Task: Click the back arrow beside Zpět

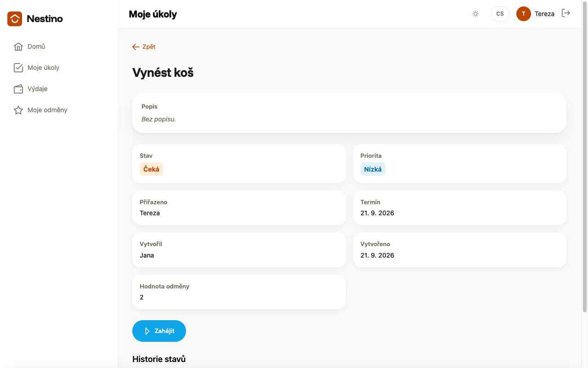Action: [x=136, y=47]
